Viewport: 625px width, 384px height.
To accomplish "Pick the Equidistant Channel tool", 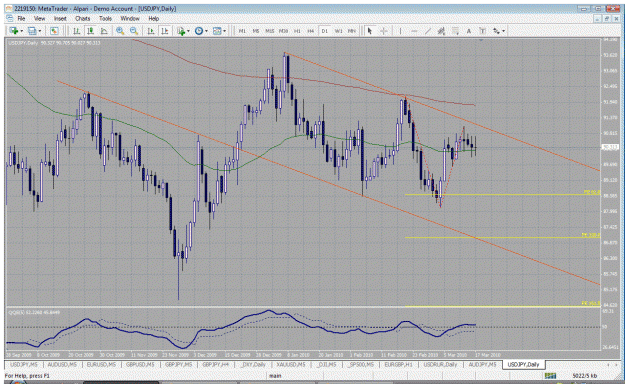I will point(441,31).
